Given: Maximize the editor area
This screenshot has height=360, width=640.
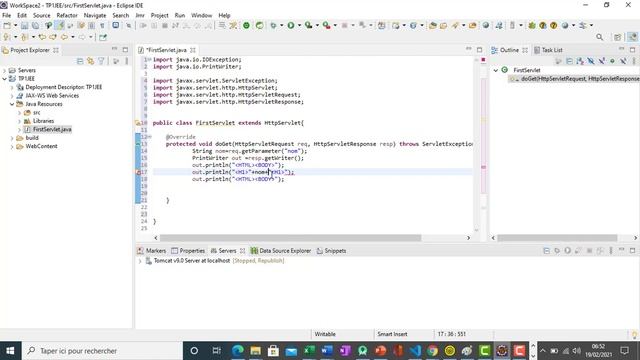Looking at the screenshot, I should point(480,50).
